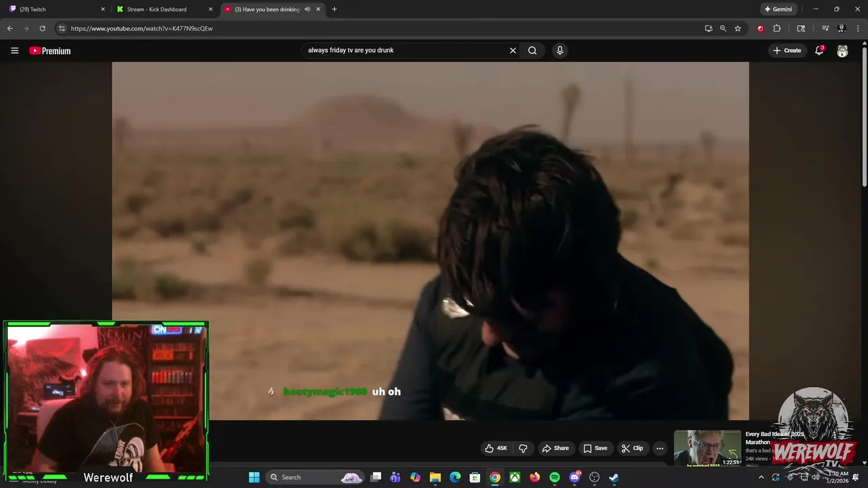This screenshot has width=868, height=488.
Task: Open Chrome three-dot menu
Action: pos(858,28)
